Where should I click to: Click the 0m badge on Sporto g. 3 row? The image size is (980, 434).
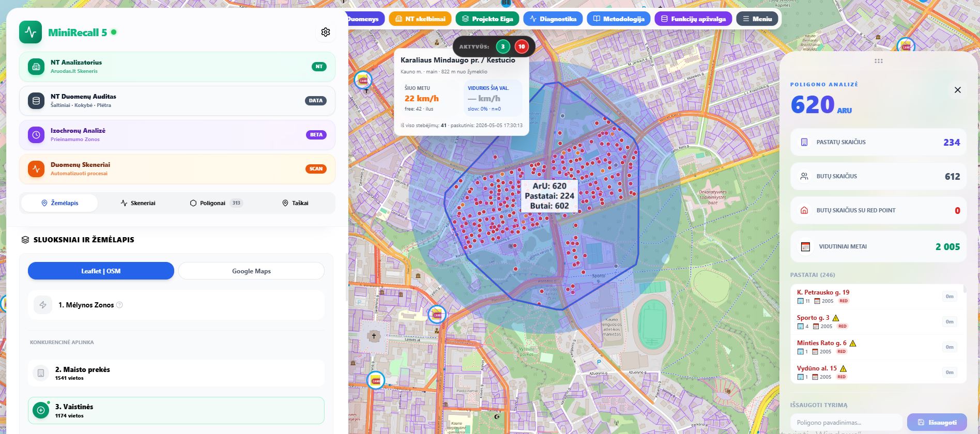pos(950,321)
